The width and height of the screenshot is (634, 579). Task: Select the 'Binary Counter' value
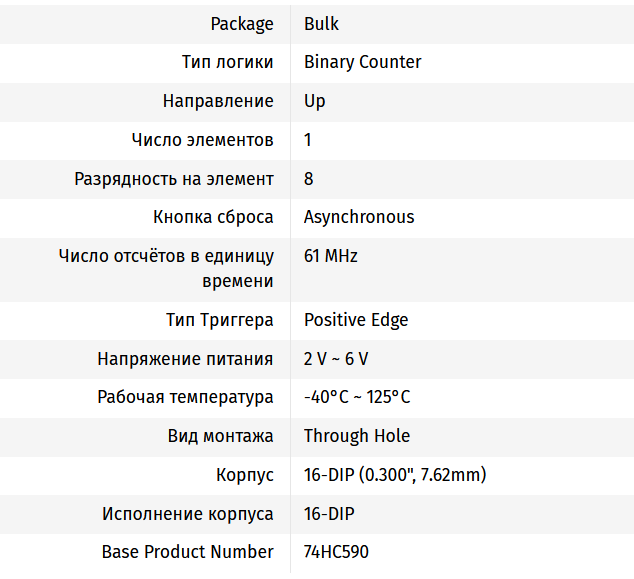pos(362,62)
